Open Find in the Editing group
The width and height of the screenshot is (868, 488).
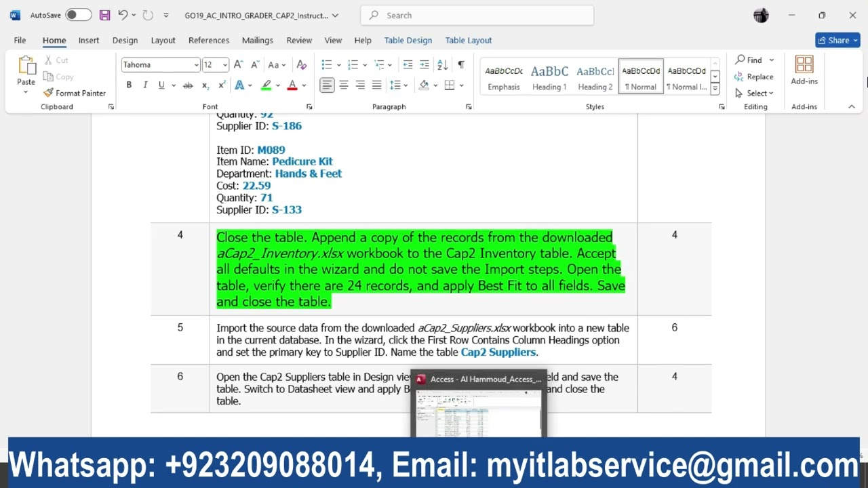point(749,60)
